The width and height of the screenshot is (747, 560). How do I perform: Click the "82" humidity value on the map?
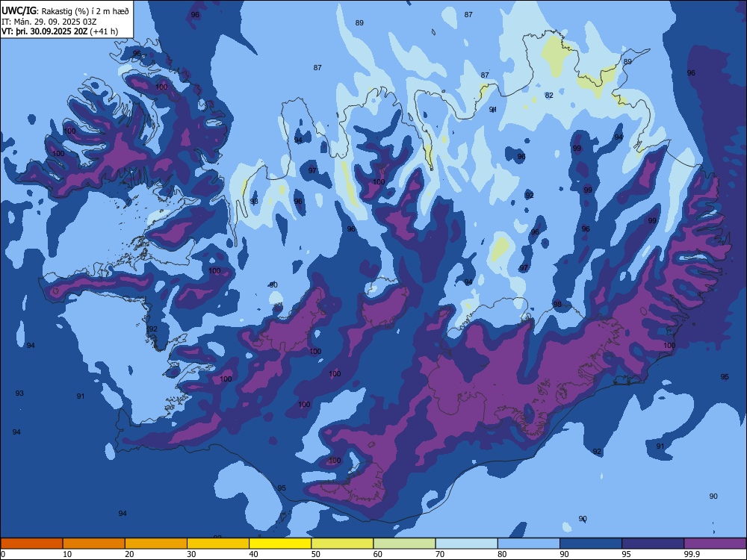tap(549, 96)
